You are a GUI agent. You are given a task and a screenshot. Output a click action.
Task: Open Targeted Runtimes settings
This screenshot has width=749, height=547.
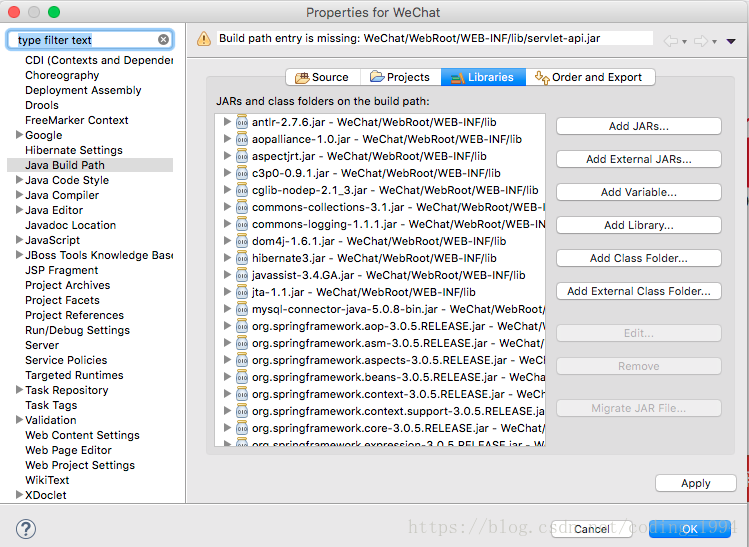[x=74, y=375]
